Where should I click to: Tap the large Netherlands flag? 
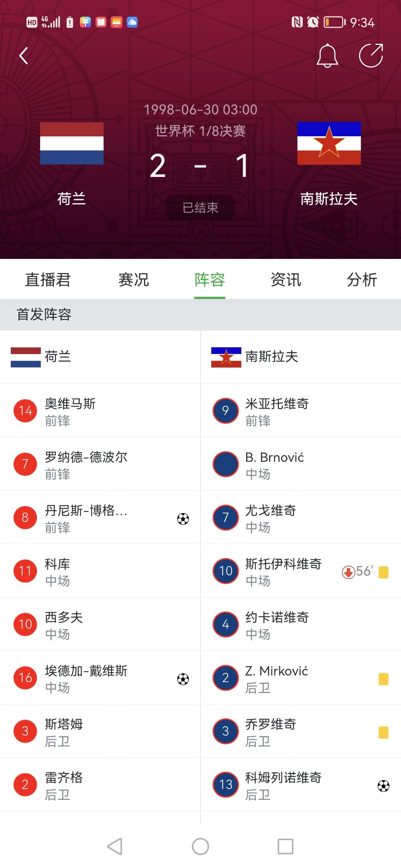coord(72,143)
